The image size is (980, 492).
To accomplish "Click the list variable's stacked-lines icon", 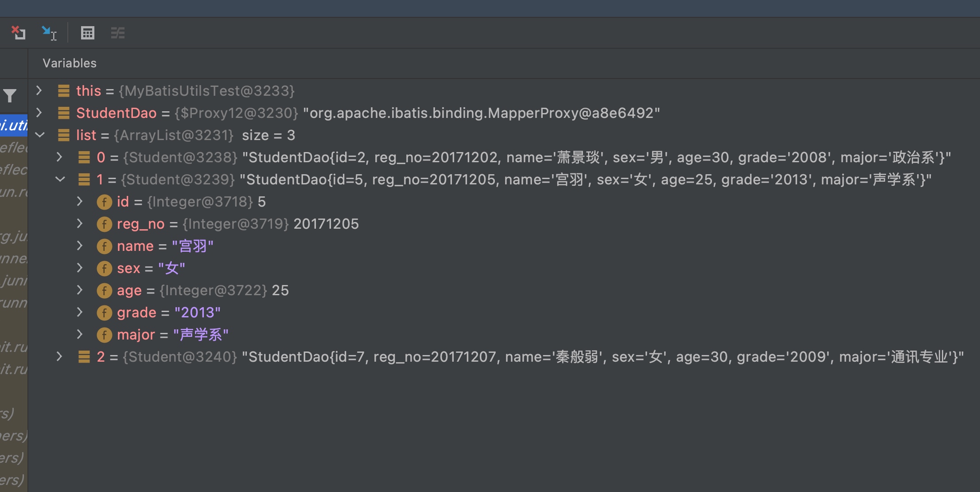I will tap(64, 135).
